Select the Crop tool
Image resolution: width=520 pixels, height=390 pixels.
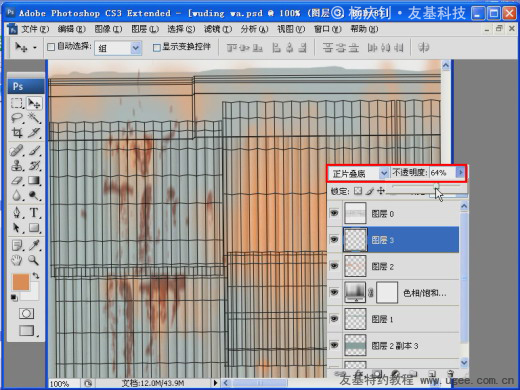pos(17,133)
